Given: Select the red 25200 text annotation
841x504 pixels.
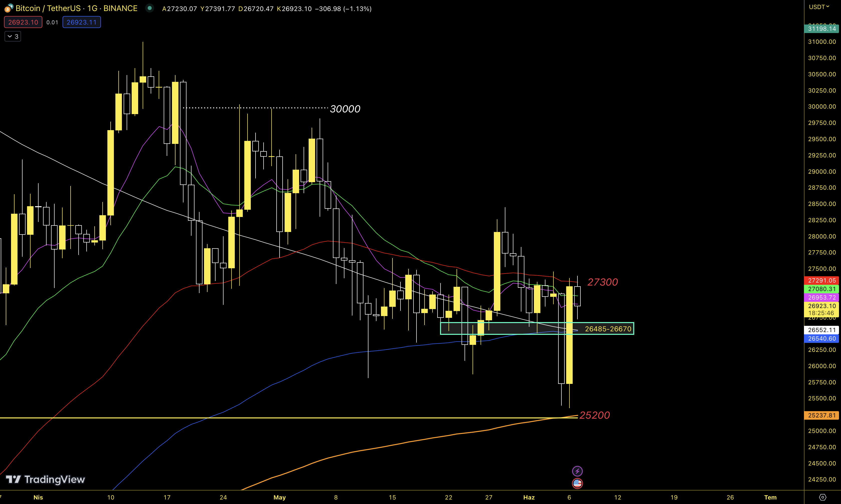Looking at the screenshot, I should coord(595,415).
